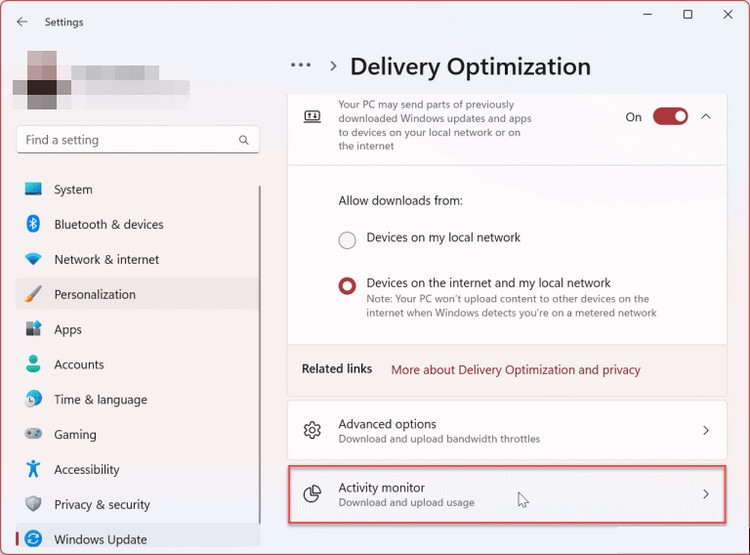The width and height of the screenshot is (750, 555).
Task: Click the metered network note text
Action: click(x=511, y=305)
